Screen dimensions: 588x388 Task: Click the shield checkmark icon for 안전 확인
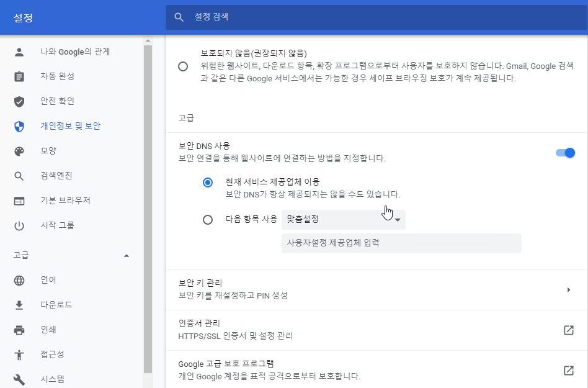(x=19, y=101)
